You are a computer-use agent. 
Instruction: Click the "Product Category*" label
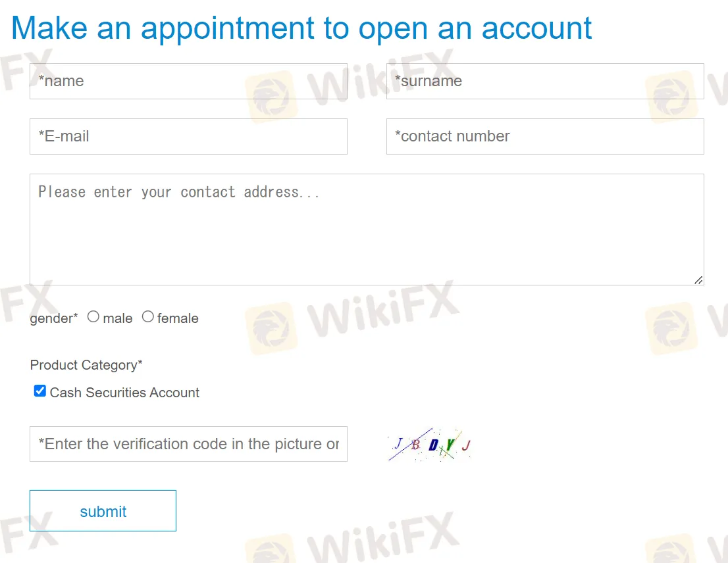[86, 366]
